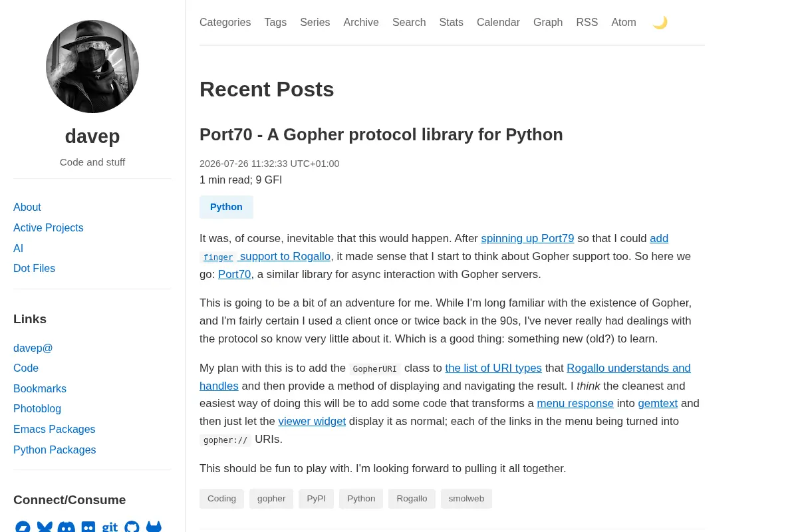This screenshot has height=532, width=798.
Task: Open the Atom feed link
Action: [x=624, y=23]
